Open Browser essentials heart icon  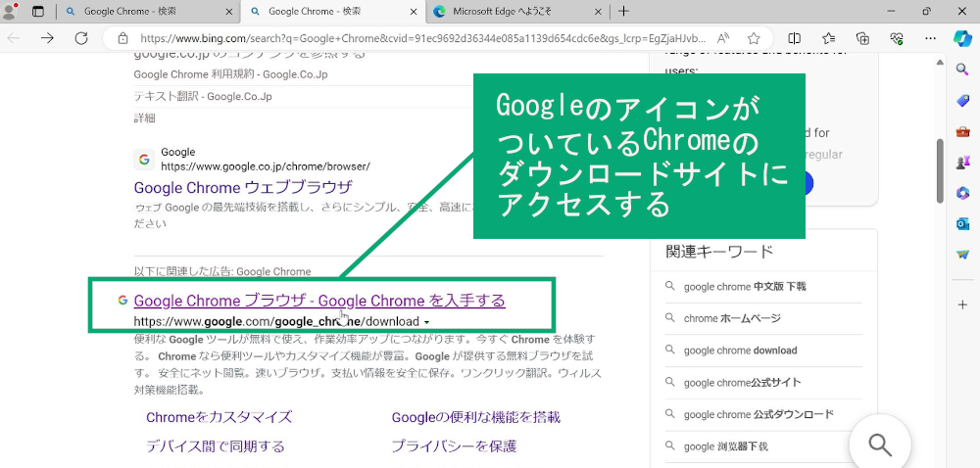[897, 38]
